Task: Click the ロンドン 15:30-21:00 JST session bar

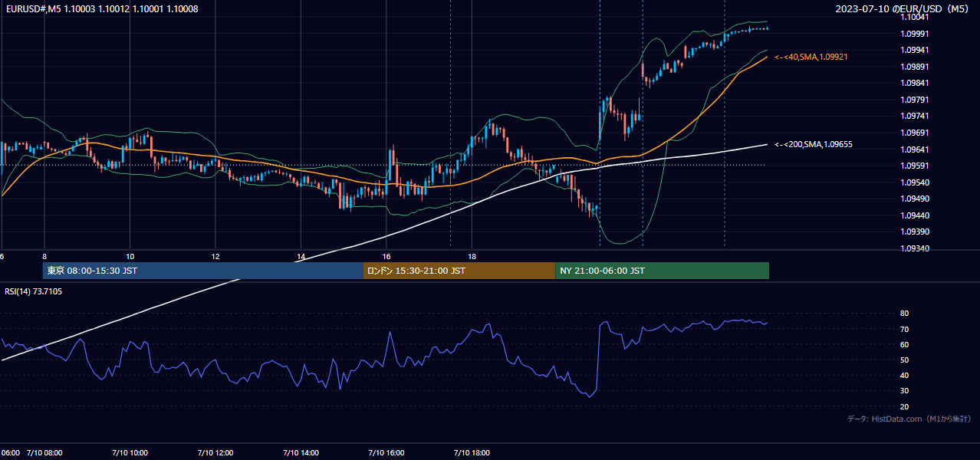Action: [459, 271]
